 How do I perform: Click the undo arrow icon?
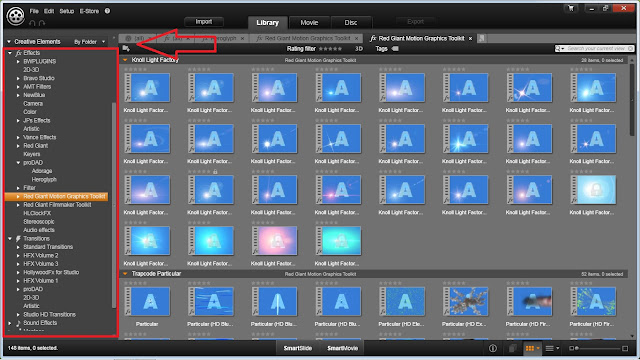coord(32,23)
